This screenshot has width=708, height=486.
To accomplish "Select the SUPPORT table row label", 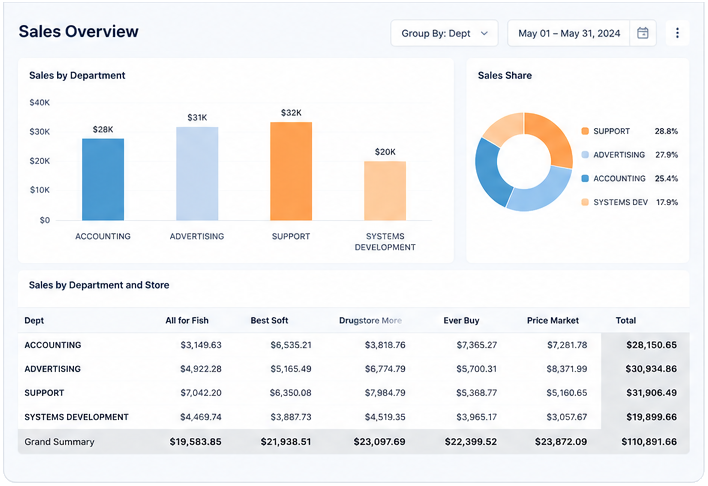I will [x=44, y=393].
